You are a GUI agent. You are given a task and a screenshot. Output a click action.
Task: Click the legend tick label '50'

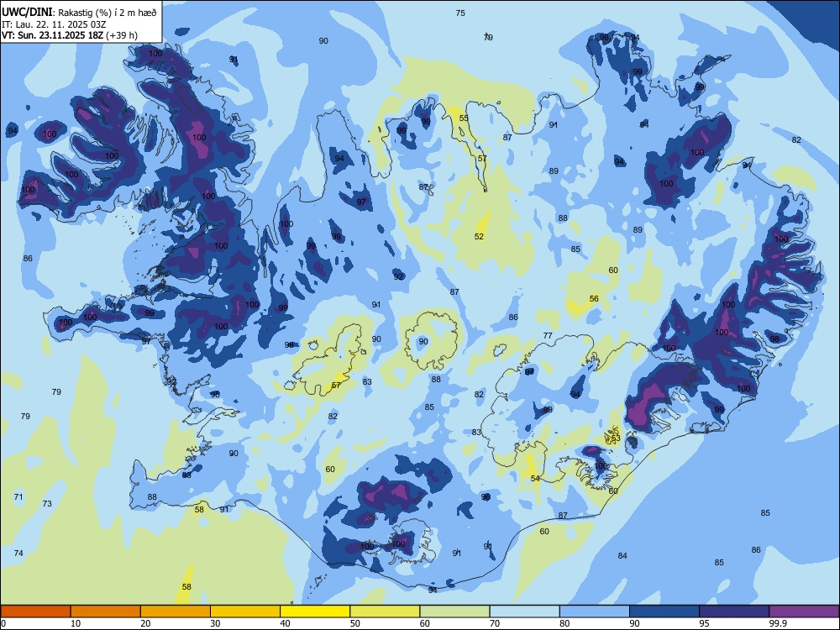pos(354,623)
